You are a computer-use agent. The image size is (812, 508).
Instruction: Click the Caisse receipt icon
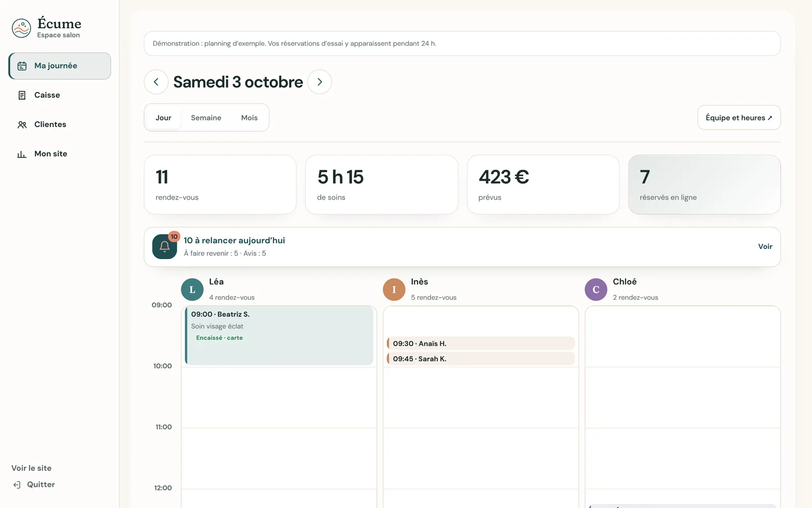[x=22, y=96]
